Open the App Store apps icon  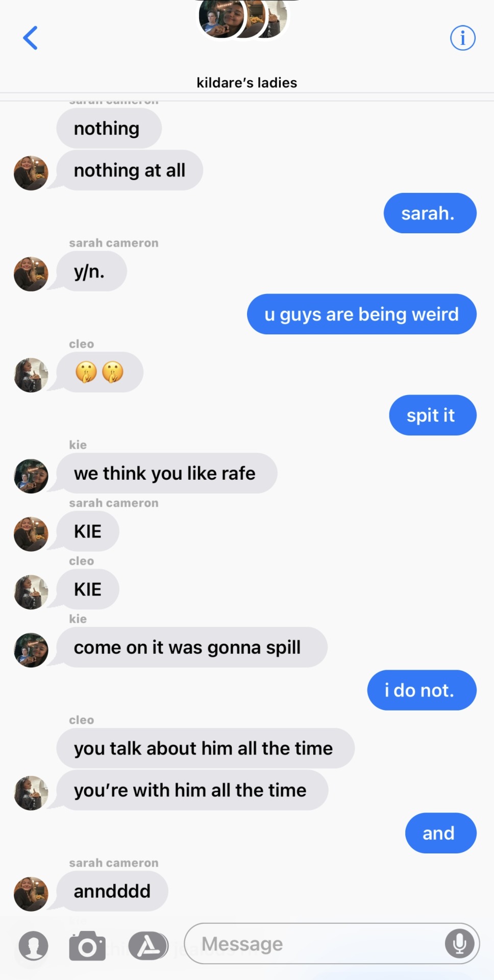click(x=148, y=946)
